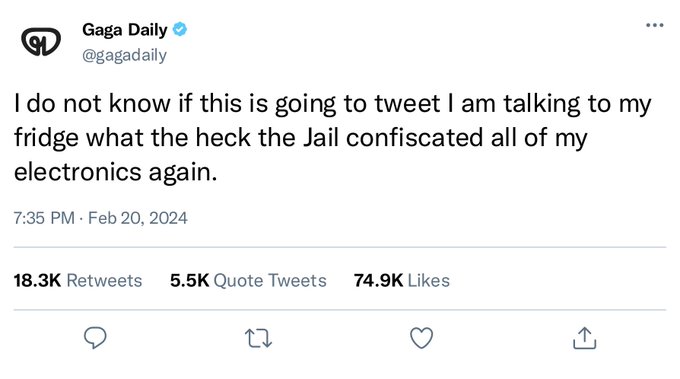Image resolution: width=680 pixels, height=379 pixels.
Task: View the 5.5K Quote Tweets list
Action: [248, 281]
